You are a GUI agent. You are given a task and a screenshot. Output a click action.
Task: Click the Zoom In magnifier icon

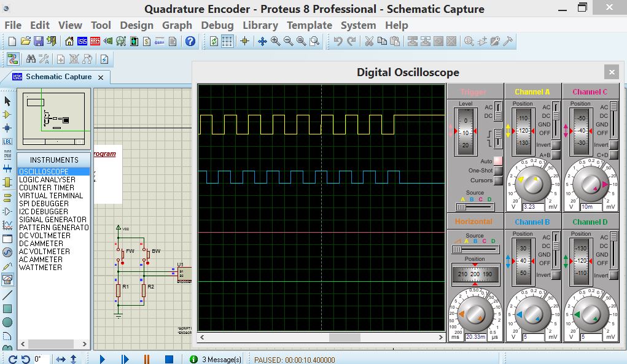(x=276, y=41)
